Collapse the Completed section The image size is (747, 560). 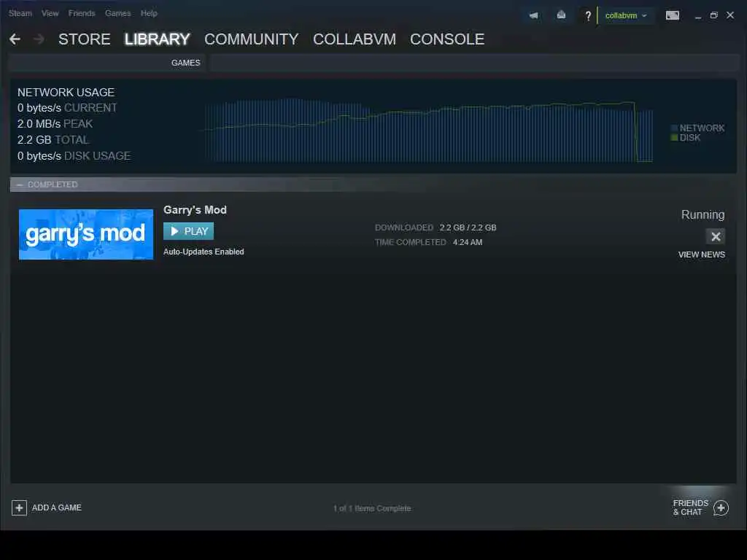click(x=20, y=184)
